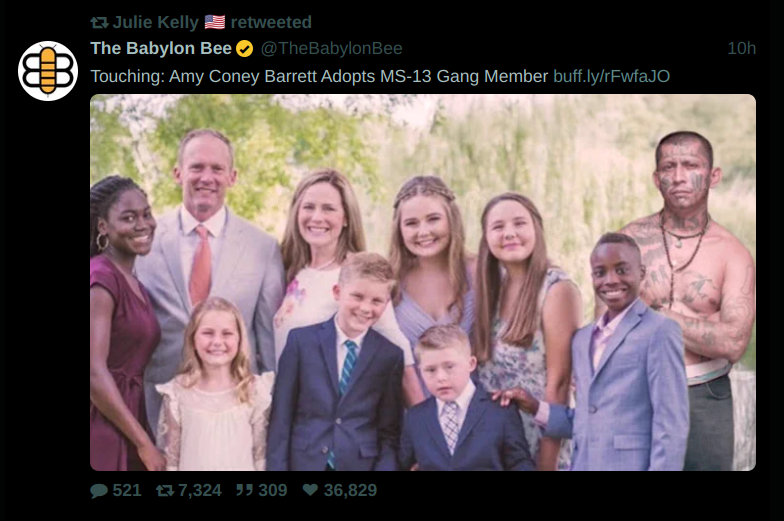Click The Babylon Bee profile avatar
784x521 pixels.
point(47,70)
